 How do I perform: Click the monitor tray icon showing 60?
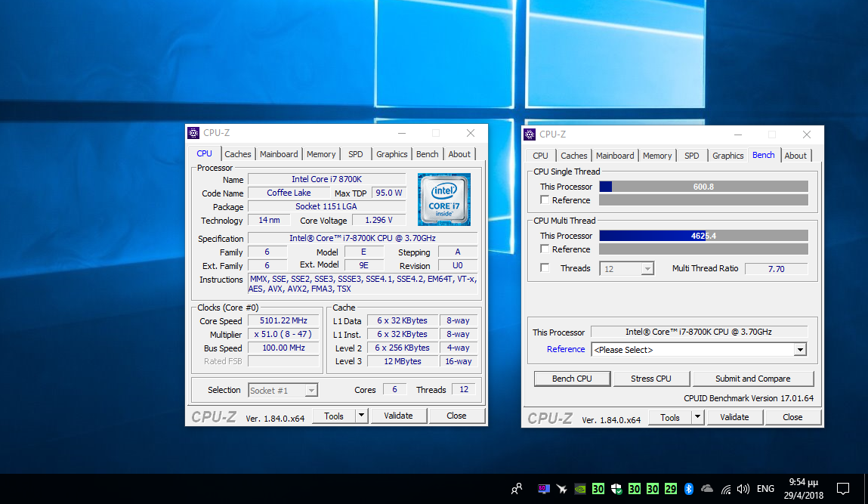pyautogui.click(x=544, y=488)
